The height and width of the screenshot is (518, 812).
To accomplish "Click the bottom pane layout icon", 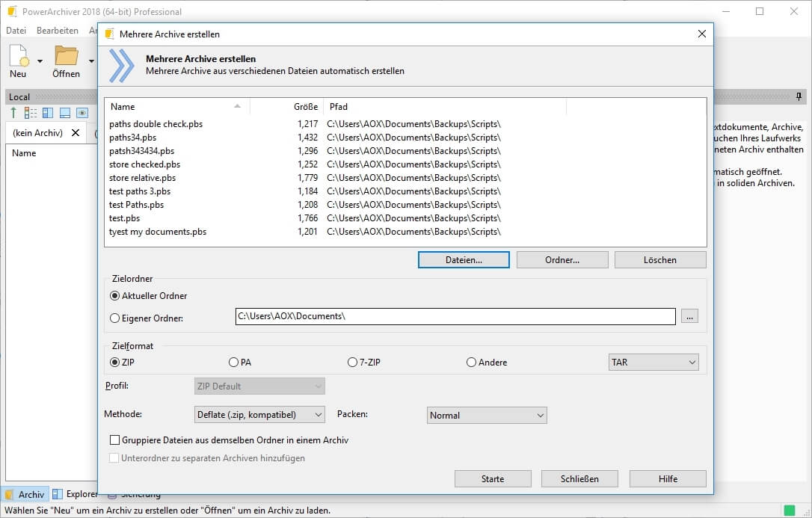I will pos(65,113).
